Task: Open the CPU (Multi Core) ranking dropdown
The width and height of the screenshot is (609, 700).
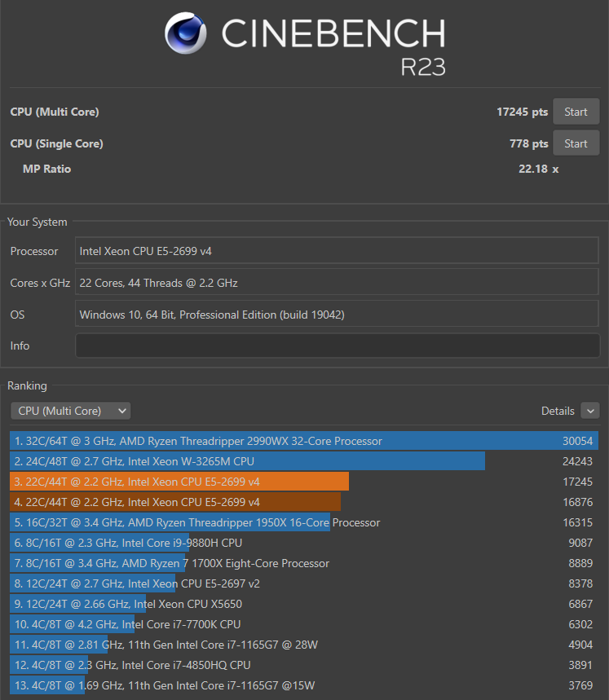Action: point(71,411)
